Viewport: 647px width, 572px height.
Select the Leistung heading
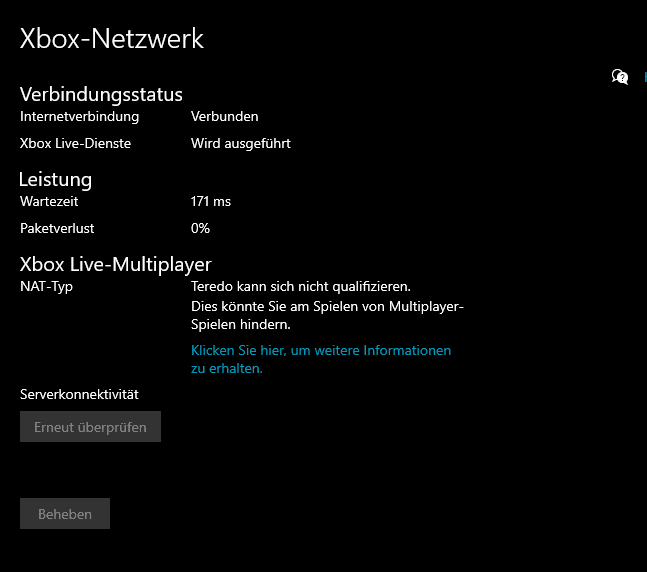tap(55, 179)
